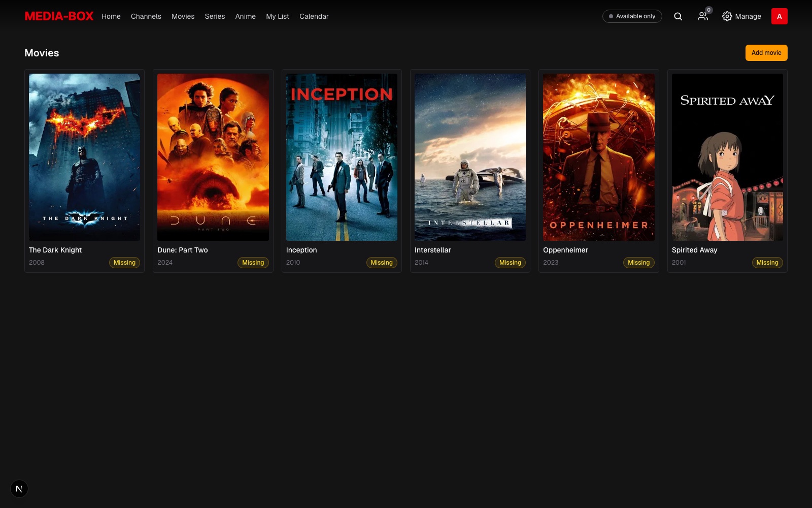
Task: Click the year 2014 text
Action: [422, 263]
